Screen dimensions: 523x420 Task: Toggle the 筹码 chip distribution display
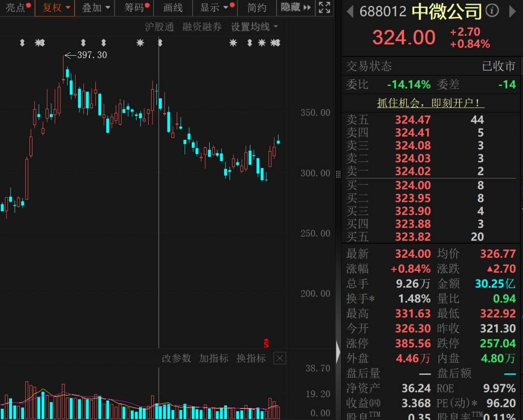(x=134, y=8)
